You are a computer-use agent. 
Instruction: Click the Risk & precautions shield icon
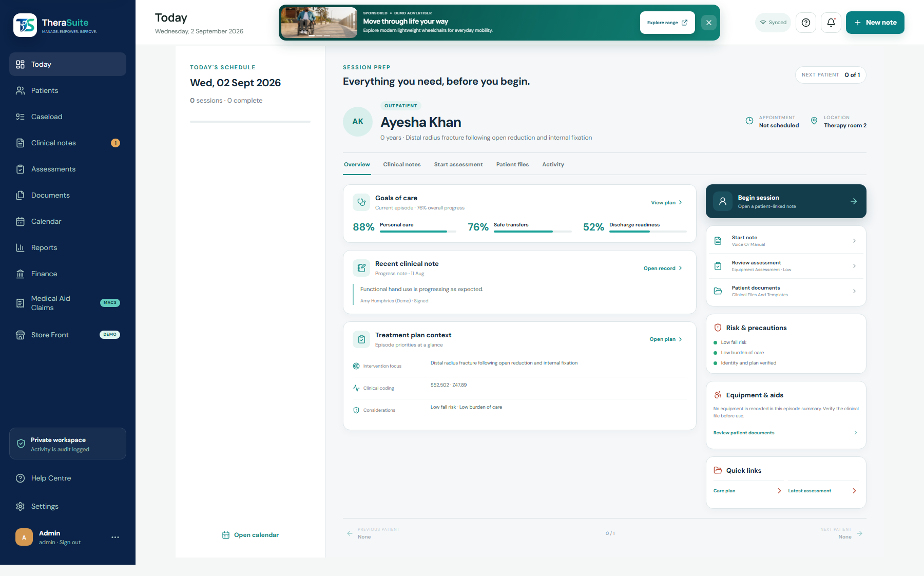click(718, 328)
